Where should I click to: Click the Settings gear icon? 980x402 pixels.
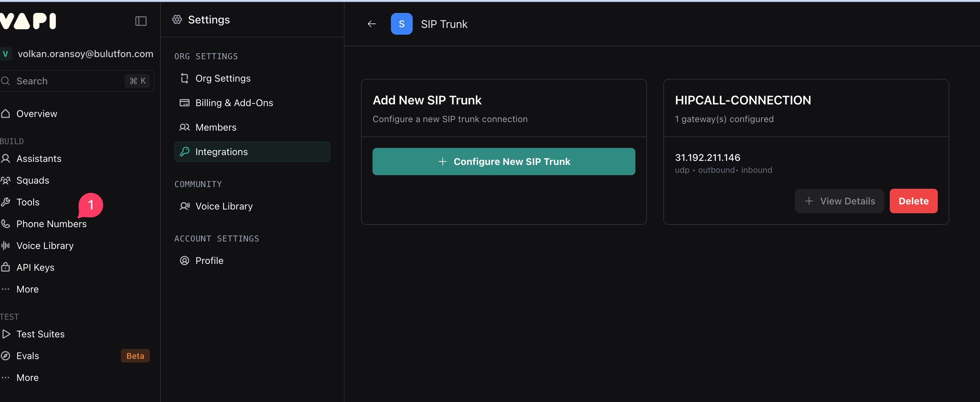point(177,19)
